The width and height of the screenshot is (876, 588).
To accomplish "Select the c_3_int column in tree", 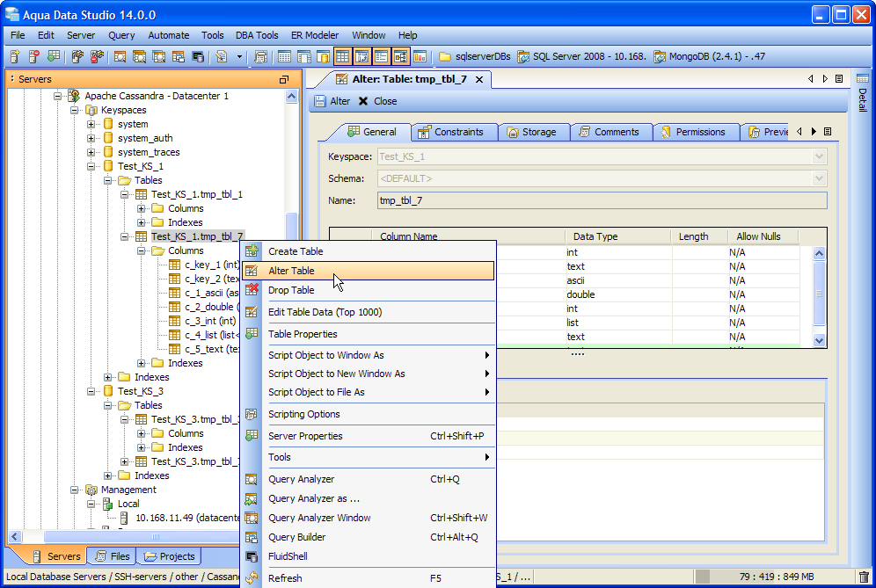I will [209, 321].
